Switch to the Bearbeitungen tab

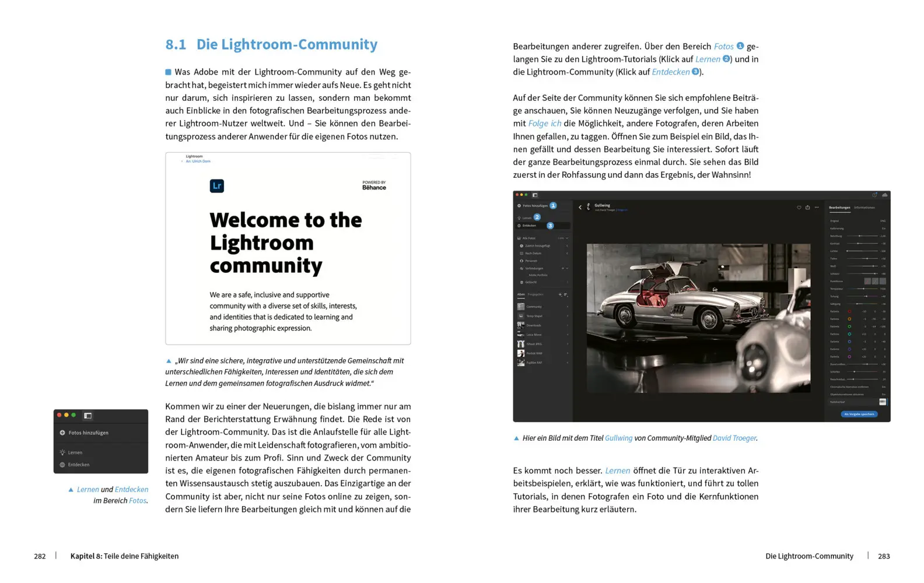pyautogui.click(x=839, y=208)
